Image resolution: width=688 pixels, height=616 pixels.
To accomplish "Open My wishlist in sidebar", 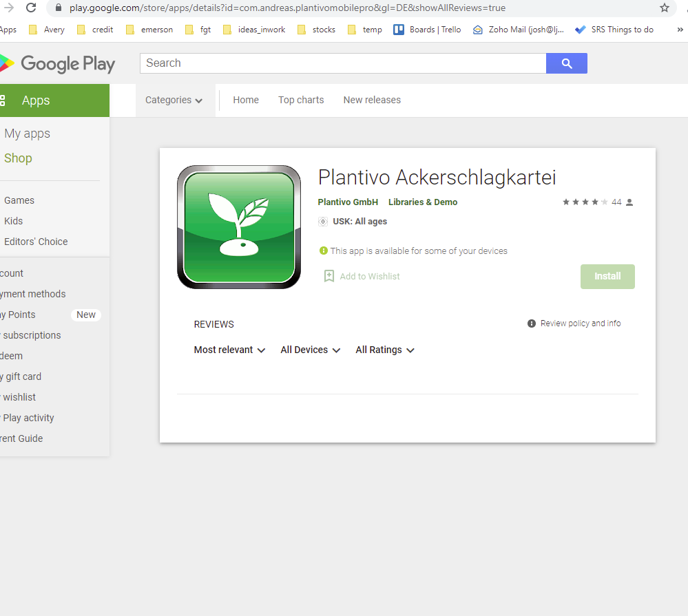I will click(x=18, y=396).
